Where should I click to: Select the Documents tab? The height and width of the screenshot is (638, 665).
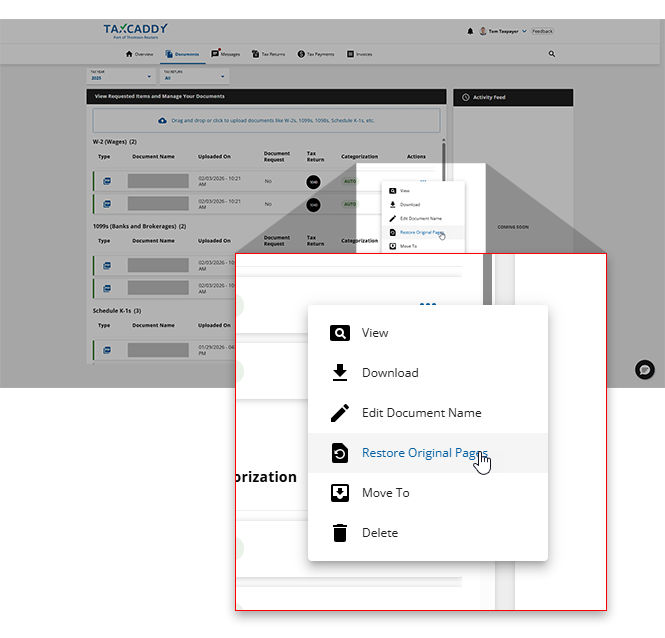(x=182, y=54)
